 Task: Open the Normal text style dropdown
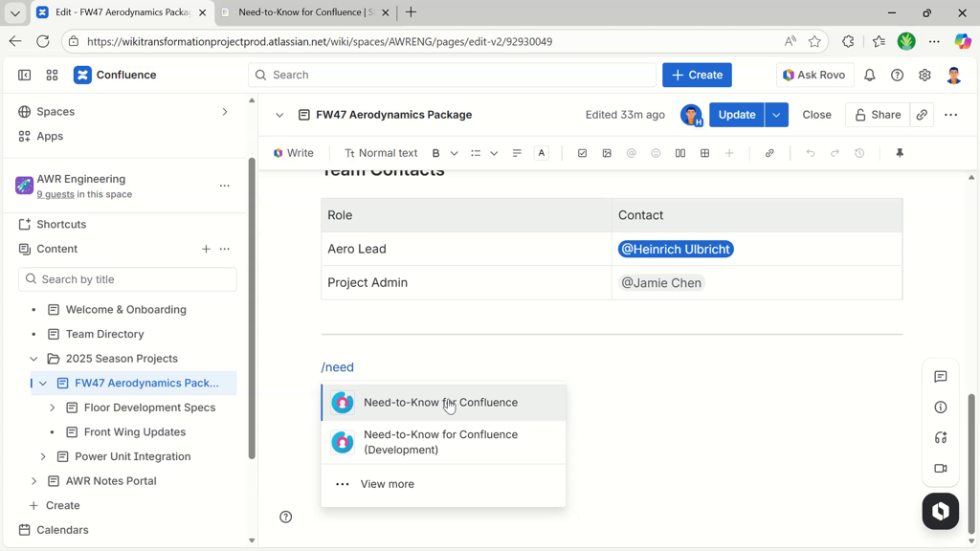tap(381, 153)
